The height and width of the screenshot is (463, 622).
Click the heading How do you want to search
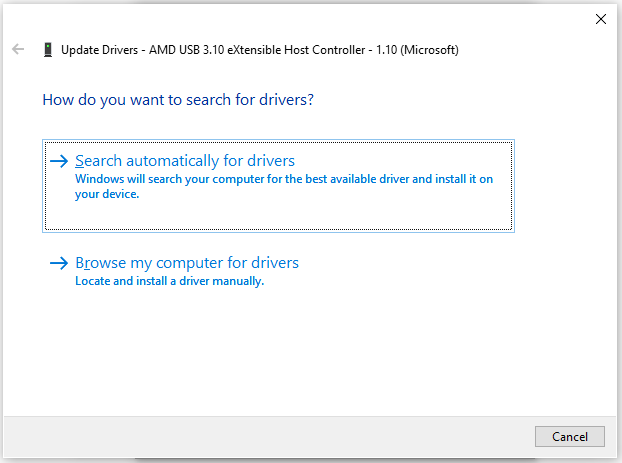pyautogui.click(x=178, y=100)
